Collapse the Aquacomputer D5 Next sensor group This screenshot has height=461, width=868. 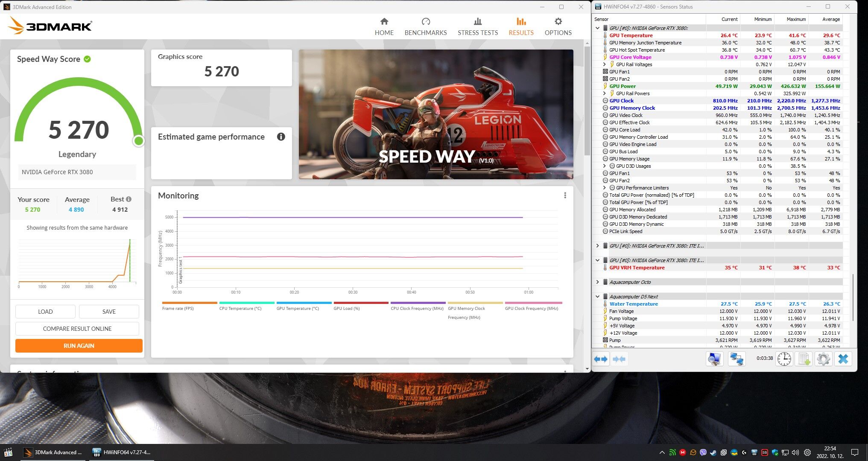tap(597, 297)
